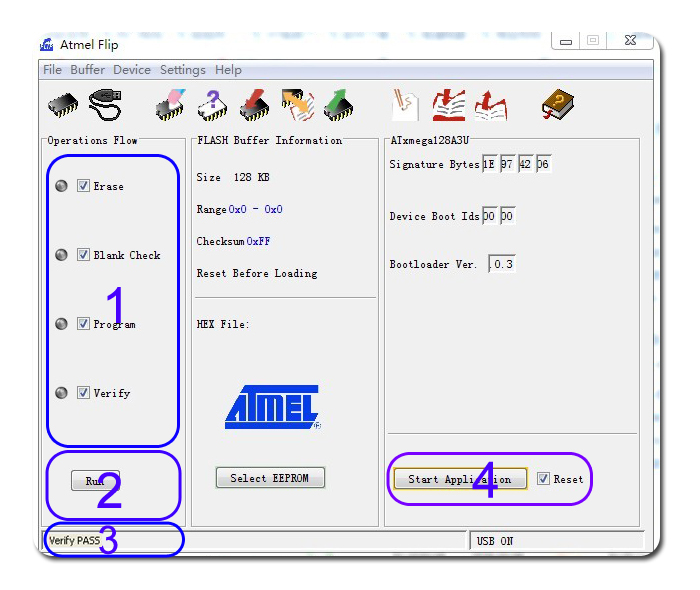700x590 pixels.
Task: Toggle the Erase checkbox
Action: tap(83, 185)
